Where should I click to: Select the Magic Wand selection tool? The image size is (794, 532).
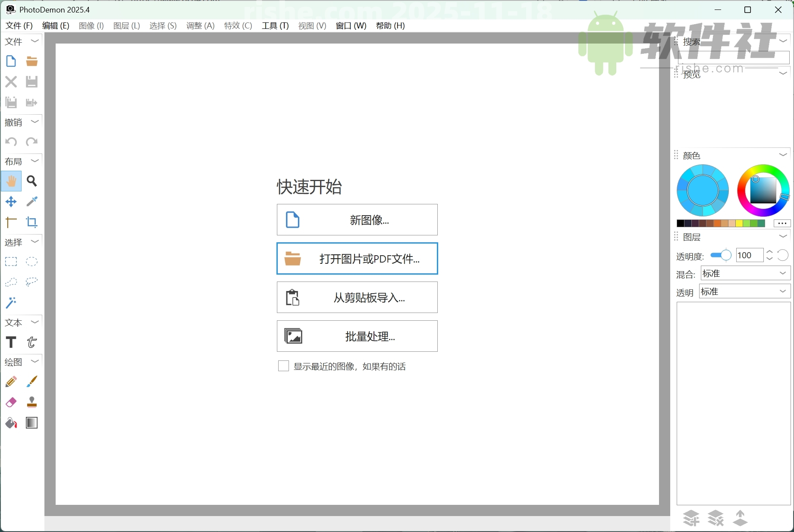click(11, 303)
